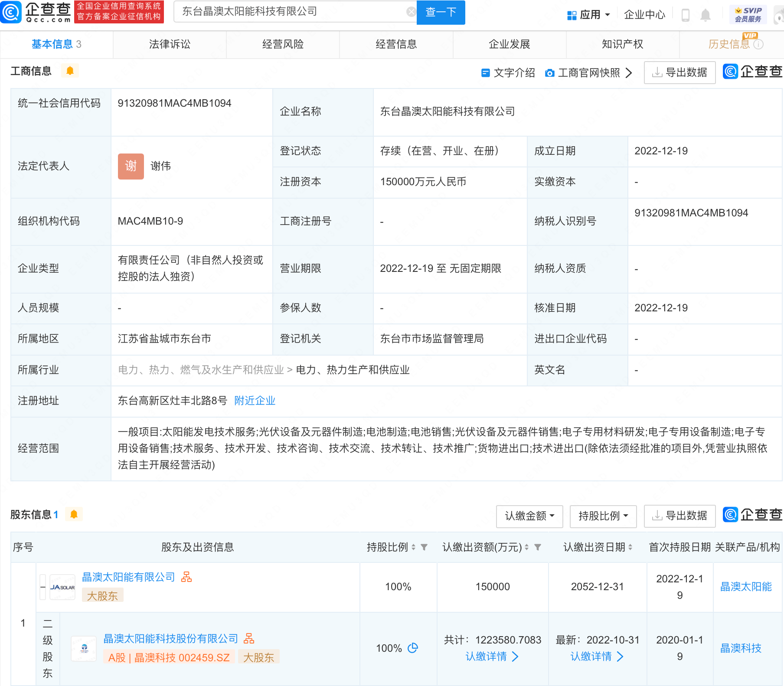Click the bell icon next to 工商信息
Screen dimensions: 784x686
click(70, 71)
